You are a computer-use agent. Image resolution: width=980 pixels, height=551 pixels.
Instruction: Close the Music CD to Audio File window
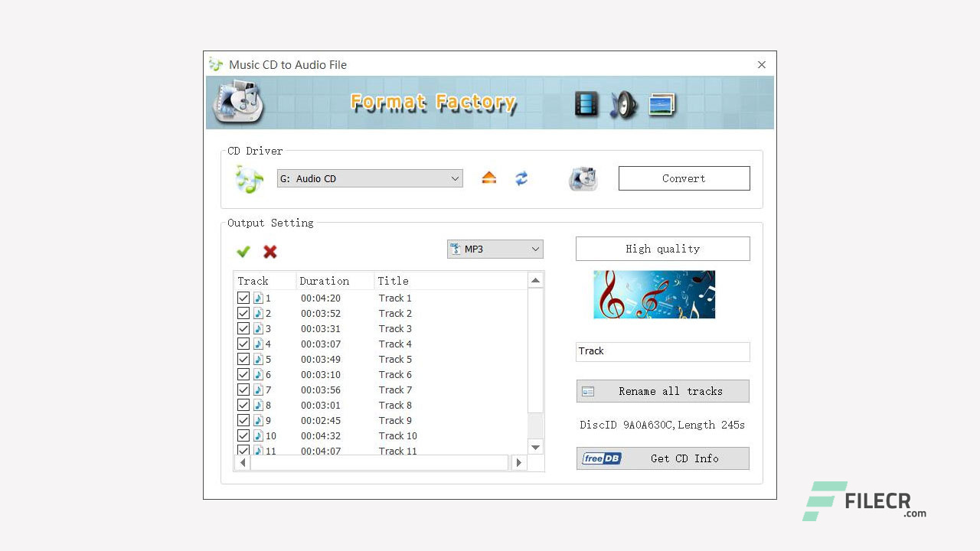tap(762, 65)
